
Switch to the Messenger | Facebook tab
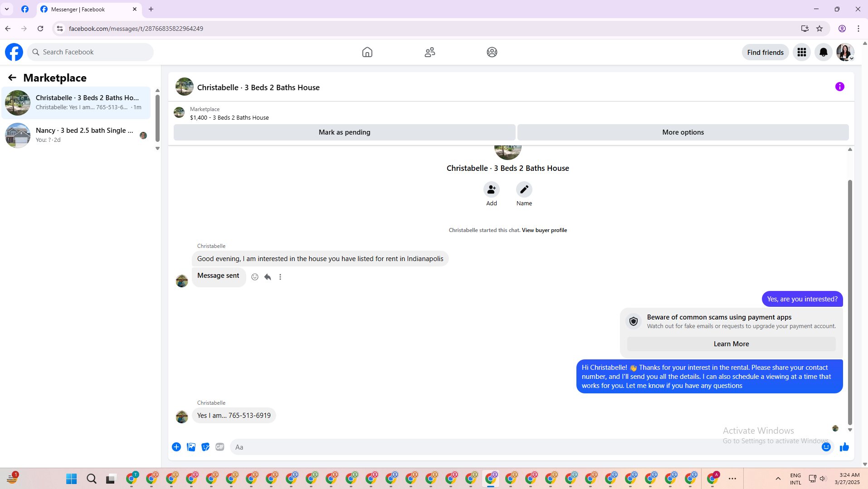click(89, 9)
